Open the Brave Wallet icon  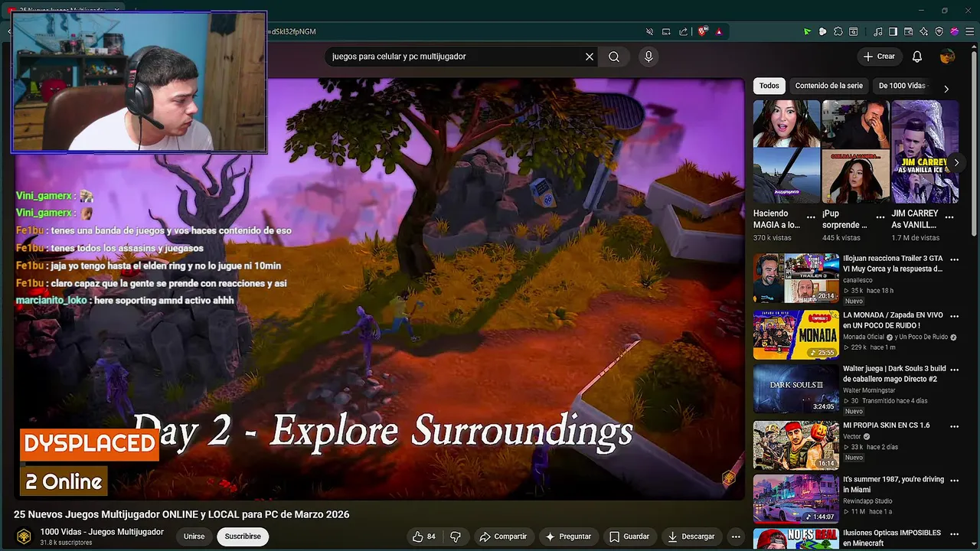pyautogui.click(x=909, y=31)
